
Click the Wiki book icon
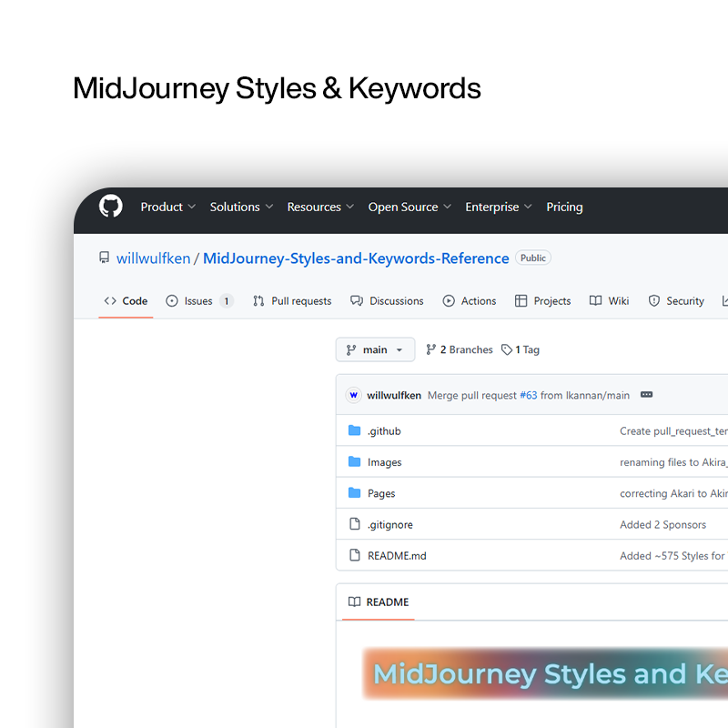596,300
